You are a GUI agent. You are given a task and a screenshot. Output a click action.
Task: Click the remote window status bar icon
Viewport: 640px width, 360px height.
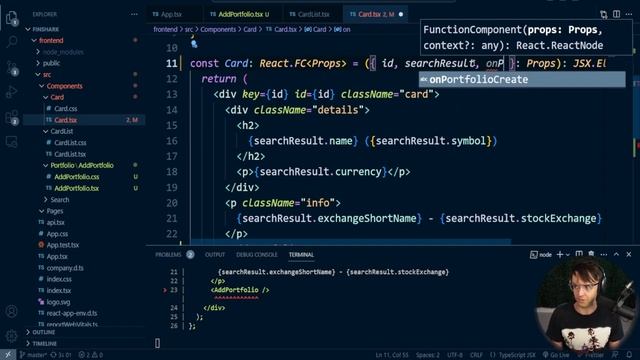pyautogui.click(x=8, y=355)
